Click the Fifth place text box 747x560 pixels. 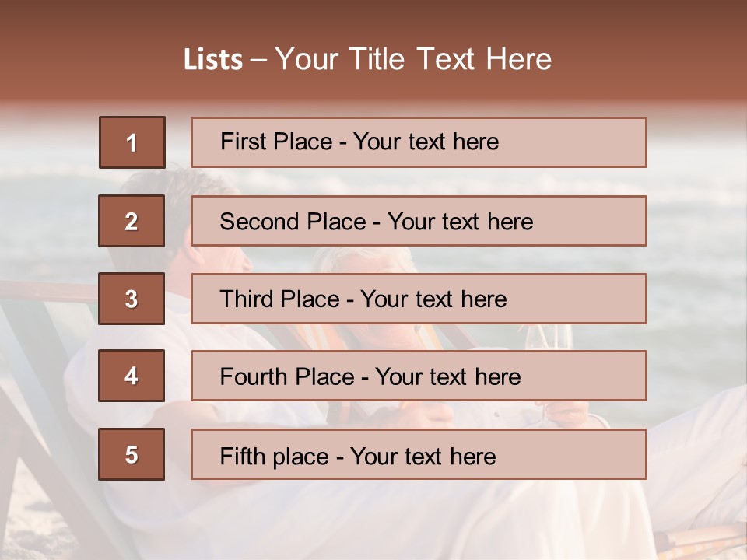tap(418, 454)
